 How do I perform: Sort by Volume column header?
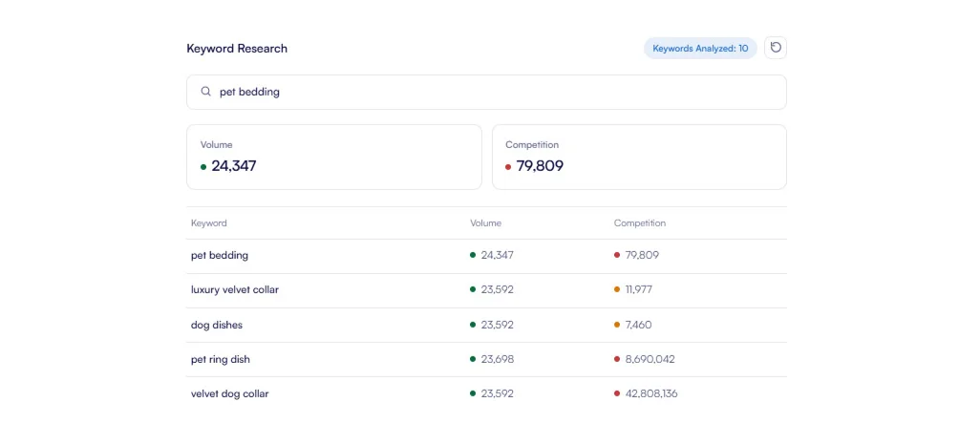(x=485, y=223)
